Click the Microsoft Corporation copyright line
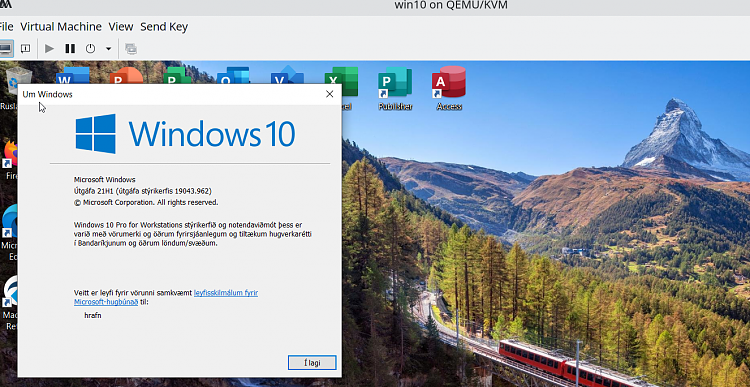The height and width of the screenshot is (387, 750). (146, 202)
